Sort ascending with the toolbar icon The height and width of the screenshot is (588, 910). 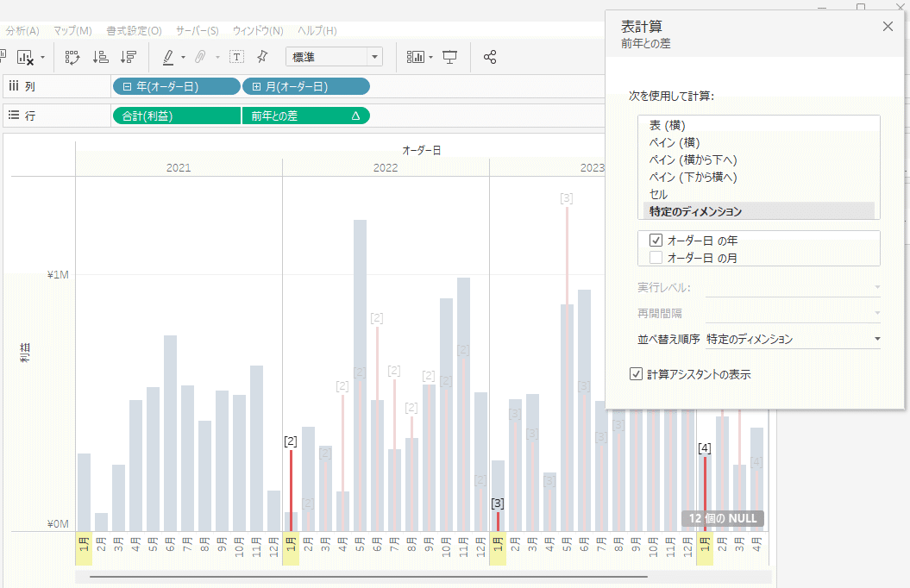pos(100,57)
